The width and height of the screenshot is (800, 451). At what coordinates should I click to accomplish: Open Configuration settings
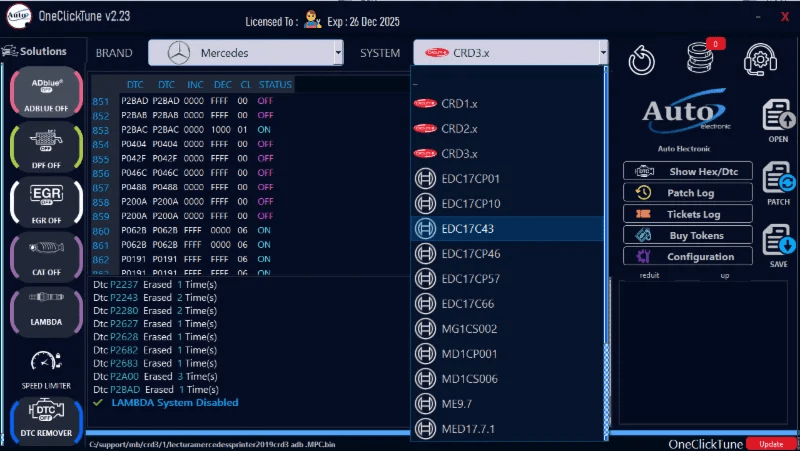(687, 257)
